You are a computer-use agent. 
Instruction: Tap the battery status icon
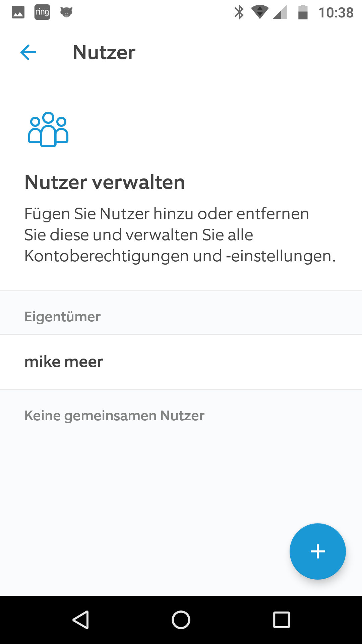tap(303, 12)
